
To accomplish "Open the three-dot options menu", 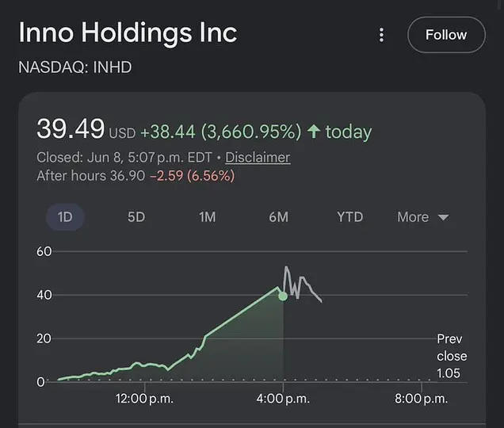I will [381, 35].
